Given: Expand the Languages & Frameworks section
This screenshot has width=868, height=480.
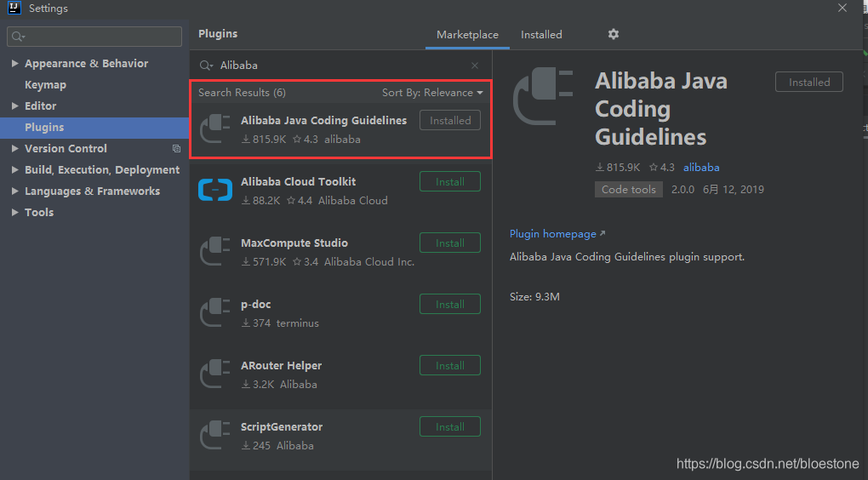Looking at the screenshot, I should [x=15, y=191].
